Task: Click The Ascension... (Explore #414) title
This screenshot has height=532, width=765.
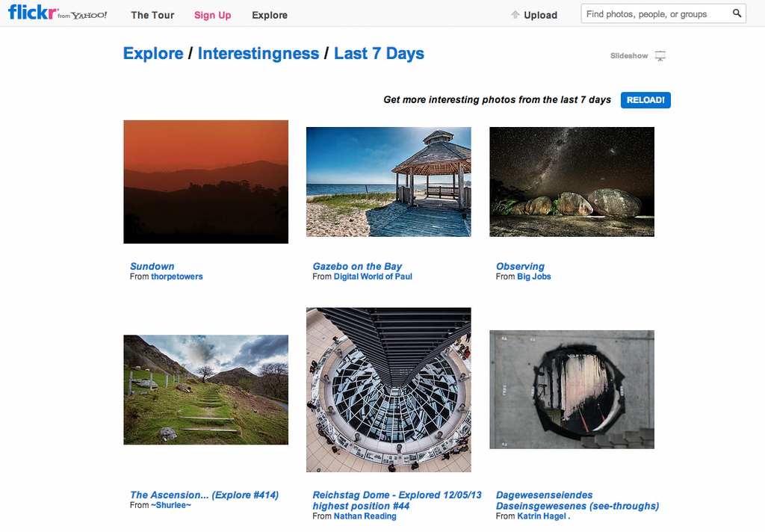Action: coord(205,495)
